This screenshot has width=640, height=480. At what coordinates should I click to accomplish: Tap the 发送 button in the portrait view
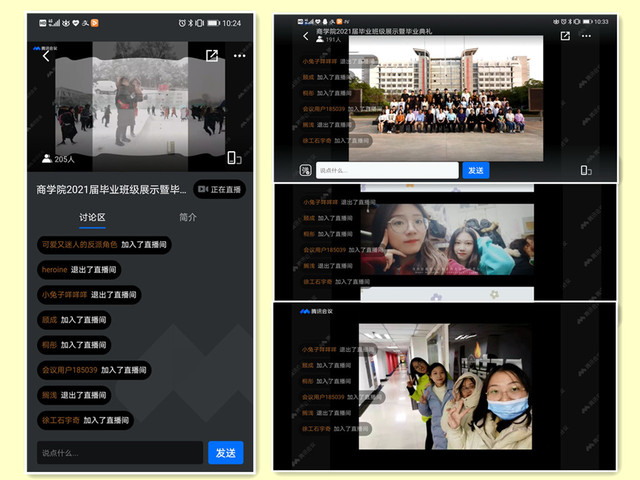click(226, 453)
